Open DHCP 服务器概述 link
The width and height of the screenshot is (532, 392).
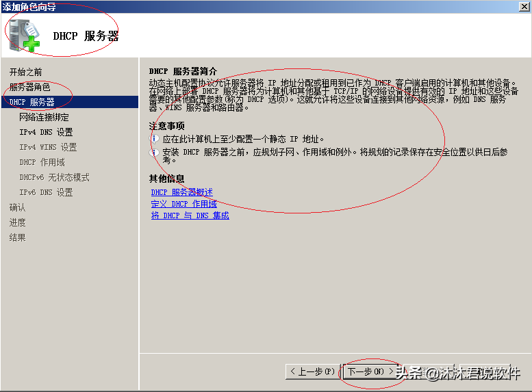click(182, 192)
